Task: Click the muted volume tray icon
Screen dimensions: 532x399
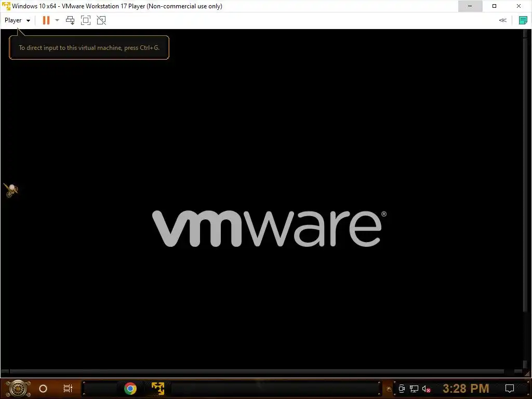Action: pyautogui.click(x=426, y=389)
